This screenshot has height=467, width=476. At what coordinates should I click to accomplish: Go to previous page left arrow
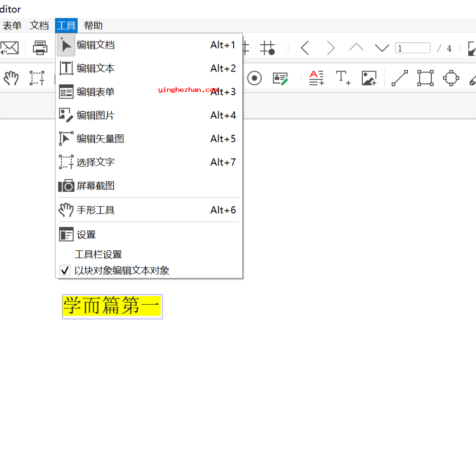point(305,48)
